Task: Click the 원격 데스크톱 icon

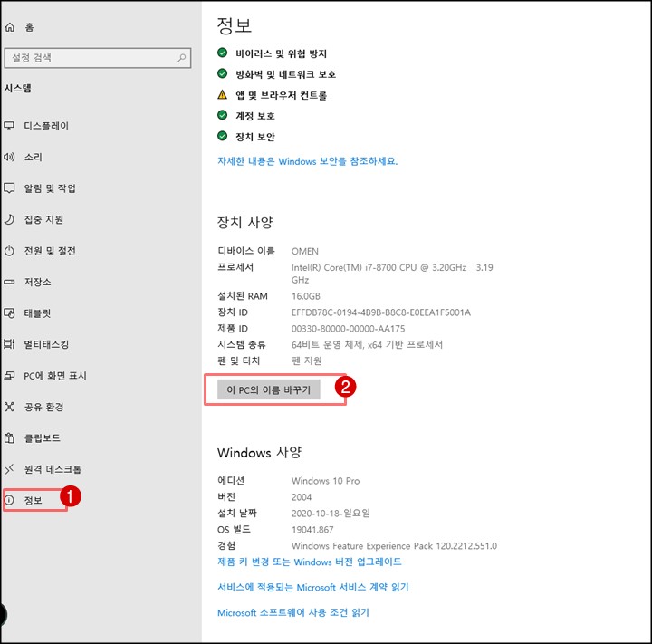Action: (x=9, y=469)
